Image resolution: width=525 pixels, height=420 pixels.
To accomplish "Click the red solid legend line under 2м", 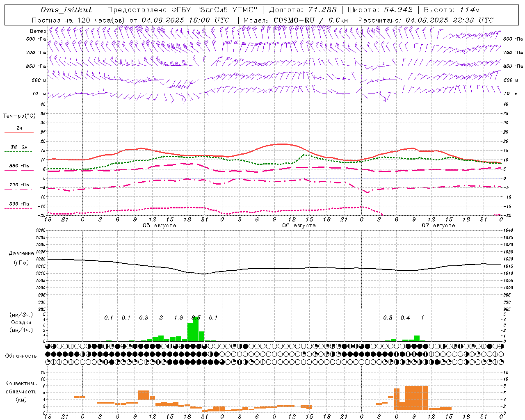I will pyautogui.click(x=19, y=132).
